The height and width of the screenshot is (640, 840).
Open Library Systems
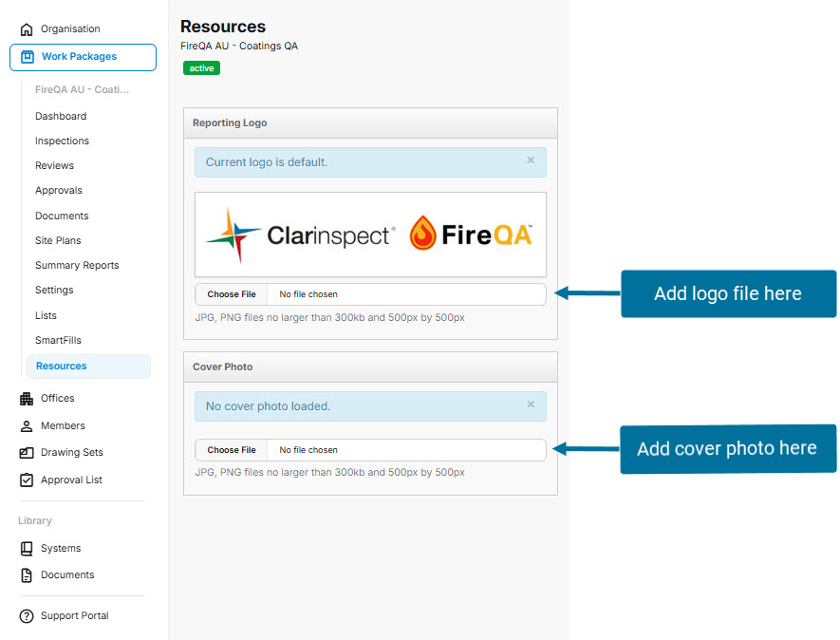click(x=61, y=548)
